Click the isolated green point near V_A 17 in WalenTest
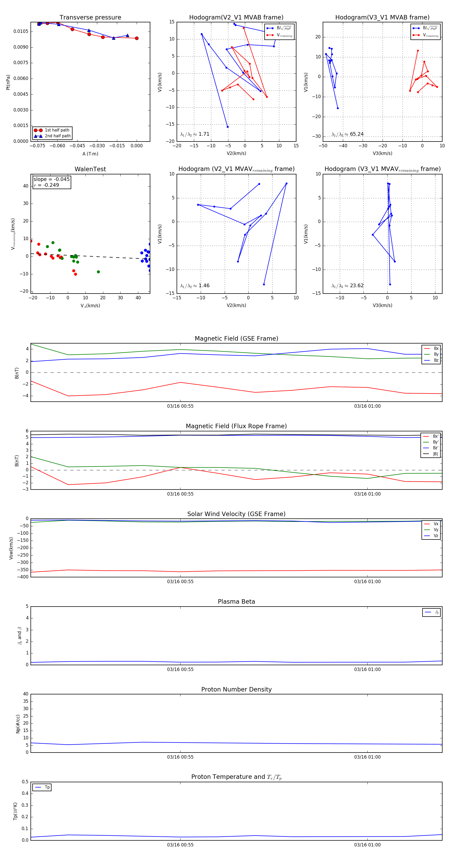The height and width of the screenshot is (868, 473). click(x=98, y=272)
